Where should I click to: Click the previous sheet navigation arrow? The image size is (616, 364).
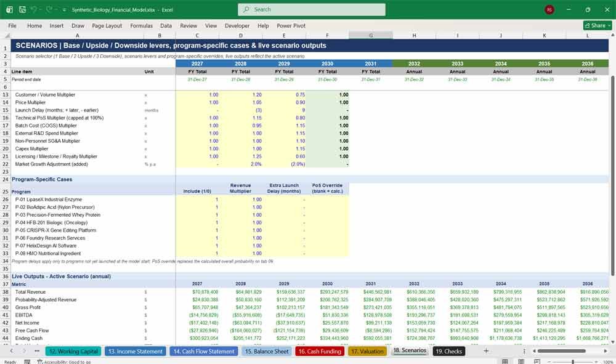click(x=12, y=351)
